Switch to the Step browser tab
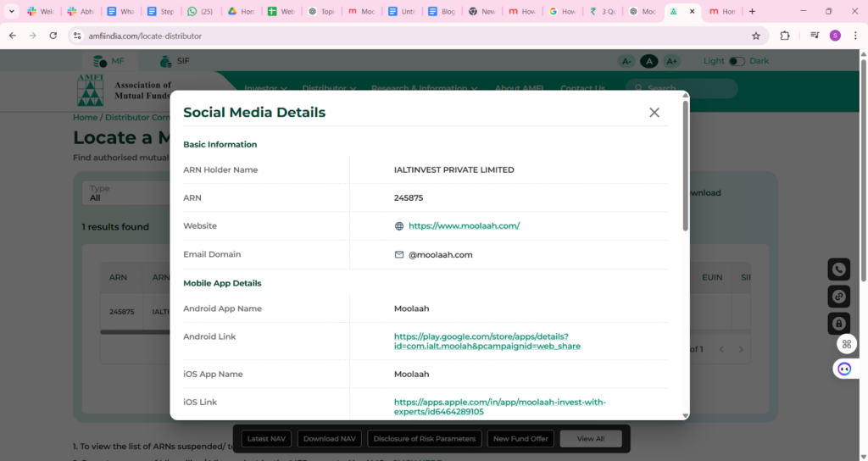The width and height of the screenshot is (868, 461). point(160,11)
